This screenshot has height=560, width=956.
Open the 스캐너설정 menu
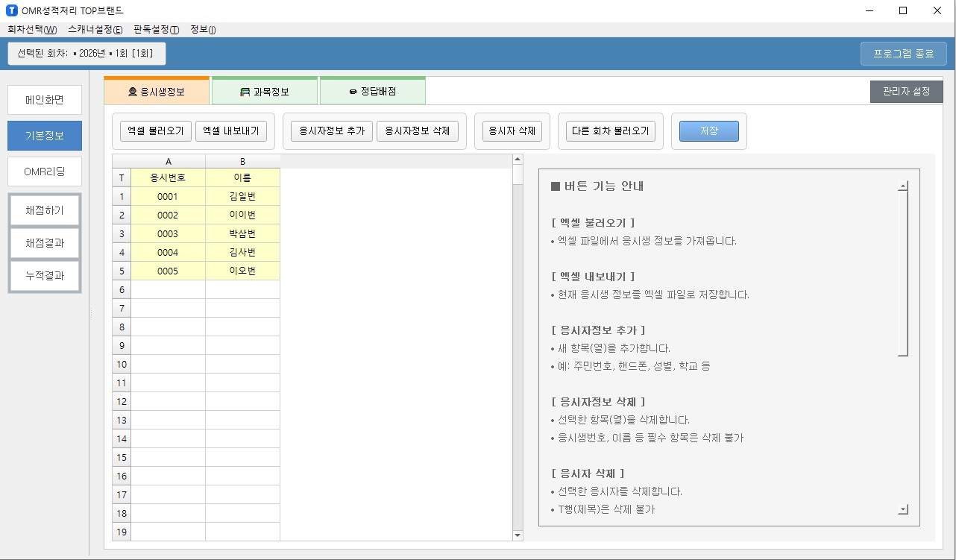pyautogui.click(x=95, y=30)
